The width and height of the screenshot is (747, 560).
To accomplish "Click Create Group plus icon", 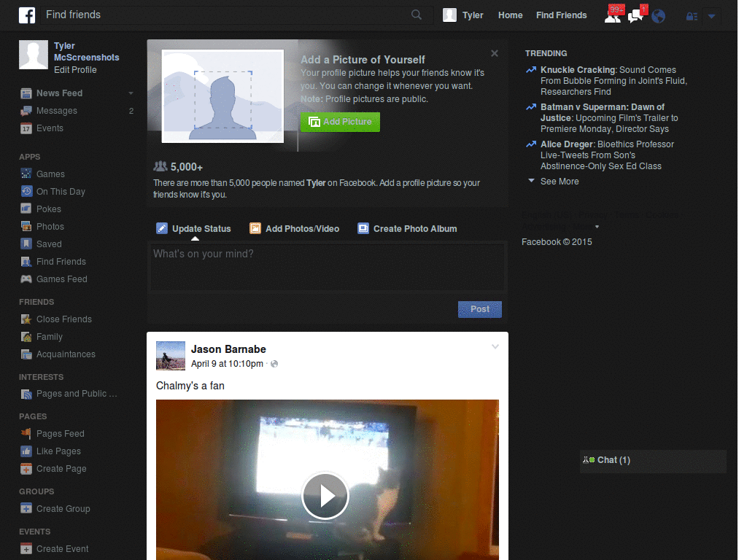I will coord(26,508).
